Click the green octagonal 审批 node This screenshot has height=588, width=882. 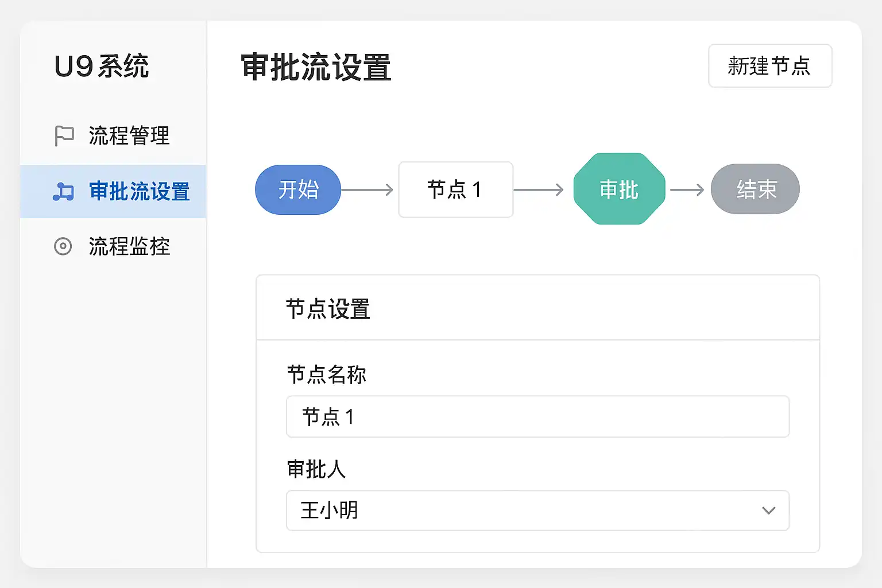[x=619, y=189]
